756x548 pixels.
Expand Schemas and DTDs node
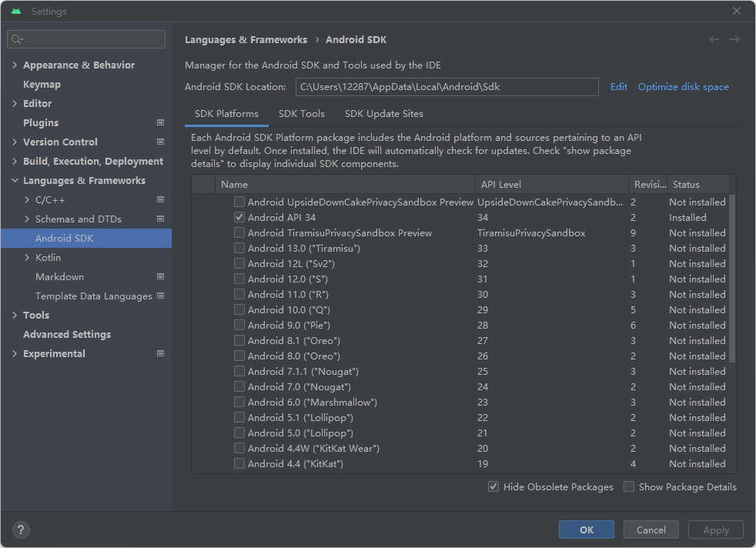tap(27, 219)
